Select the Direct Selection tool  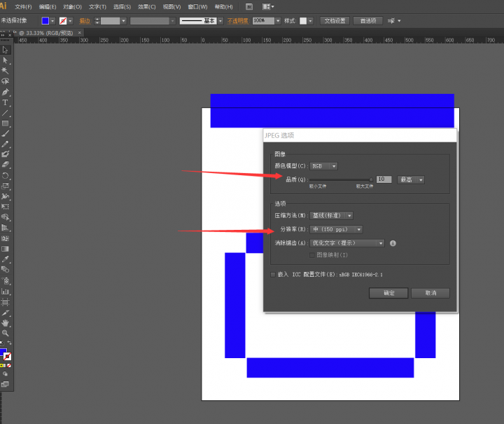pyautogui.click(x=6, y=60)
